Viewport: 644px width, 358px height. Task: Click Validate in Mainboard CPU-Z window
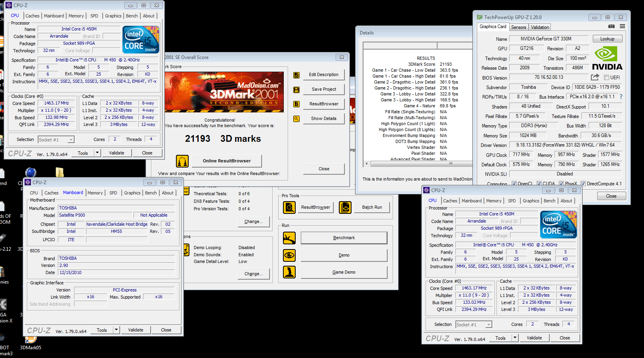(x=136, y=330)
